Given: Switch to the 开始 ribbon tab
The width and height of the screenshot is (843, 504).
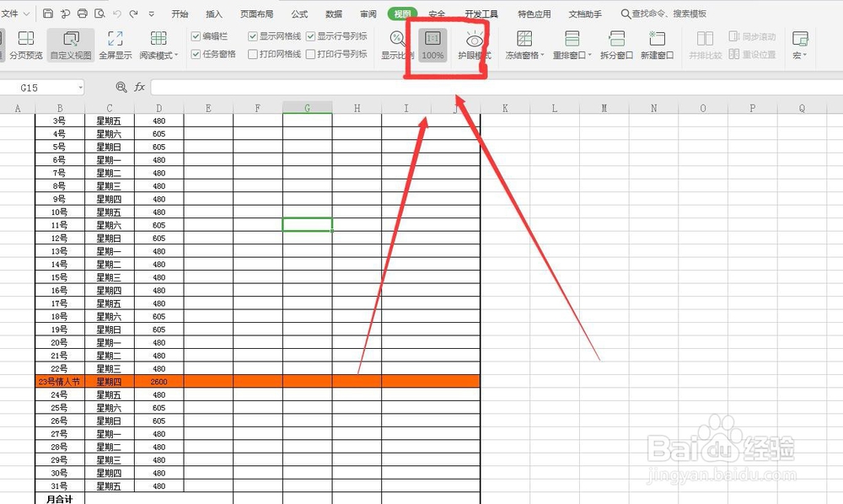Looking at the screenshot, I should tap(179, 13).
